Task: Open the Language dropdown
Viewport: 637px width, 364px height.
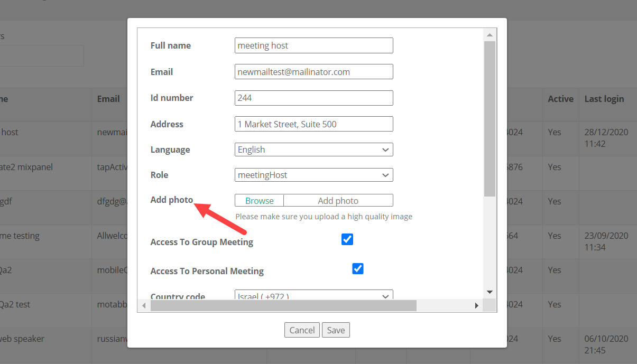Action: point(313,150)
